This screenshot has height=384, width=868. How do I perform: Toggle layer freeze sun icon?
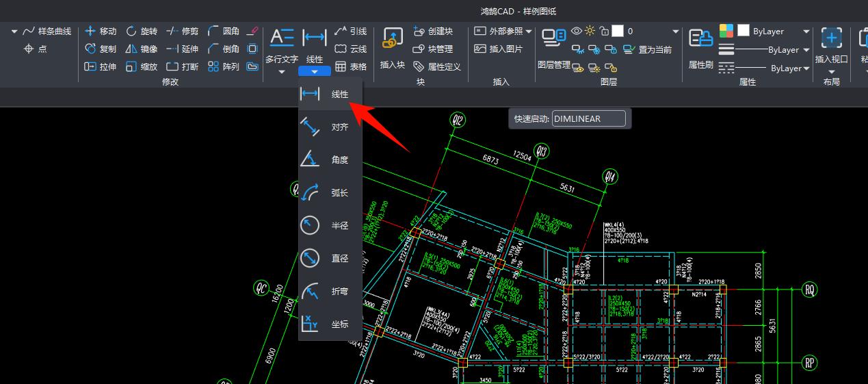(x=590, y=31)
